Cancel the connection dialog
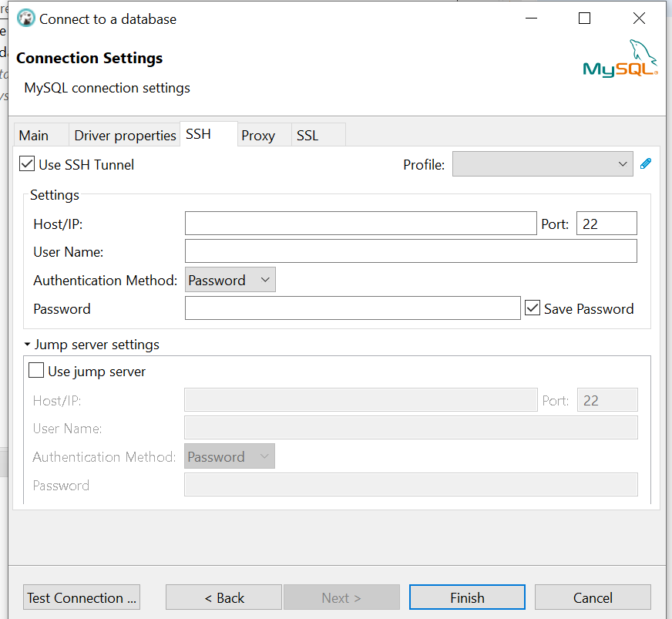Screen dimensions: 672x619 coord(593,597)
